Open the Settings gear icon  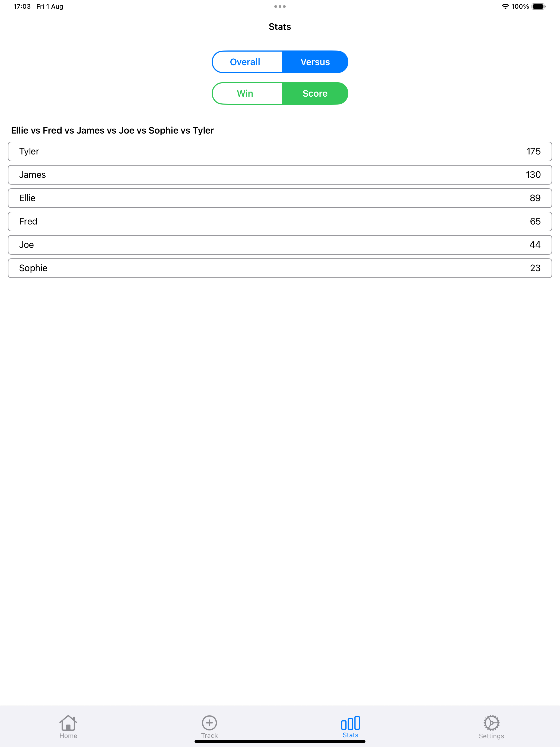pos(491,723)
